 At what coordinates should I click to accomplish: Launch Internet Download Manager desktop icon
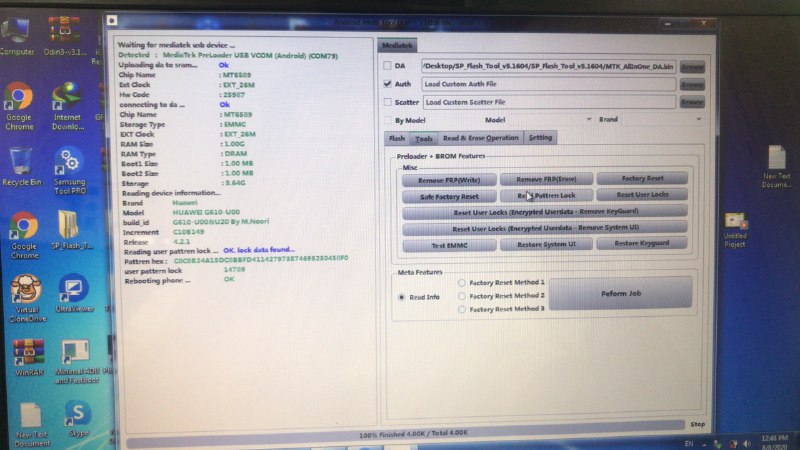coord(68,106)
